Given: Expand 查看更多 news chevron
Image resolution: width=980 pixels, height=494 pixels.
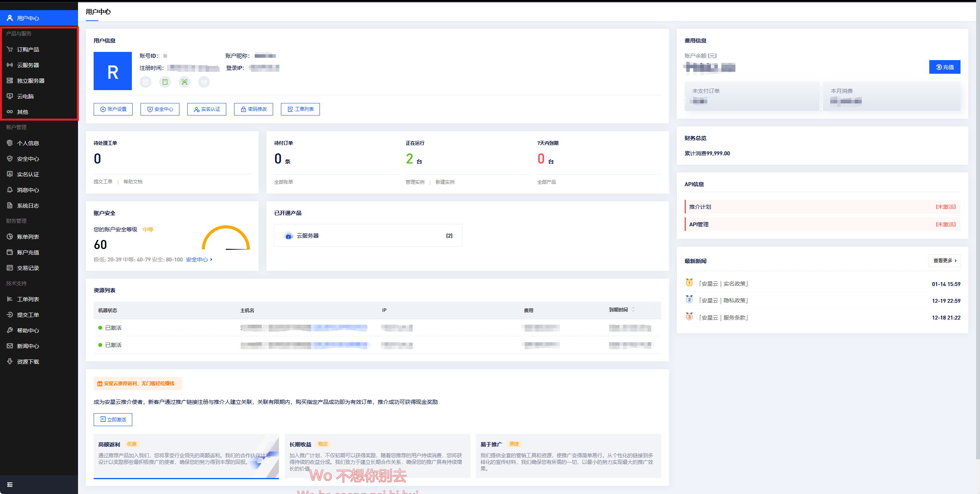Looking at the screenshot, I should tap(955, 261).
